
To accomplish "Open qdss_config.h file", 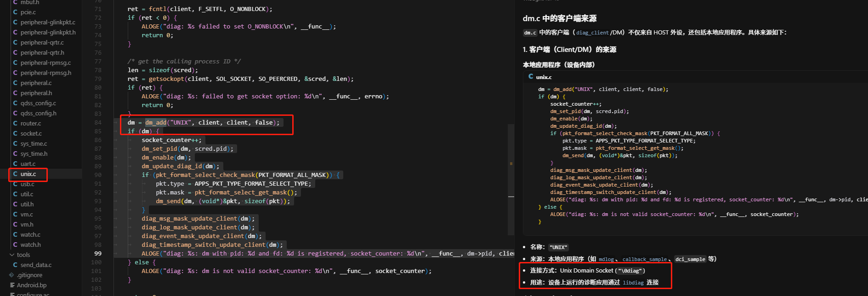I will tap(38, 113).
